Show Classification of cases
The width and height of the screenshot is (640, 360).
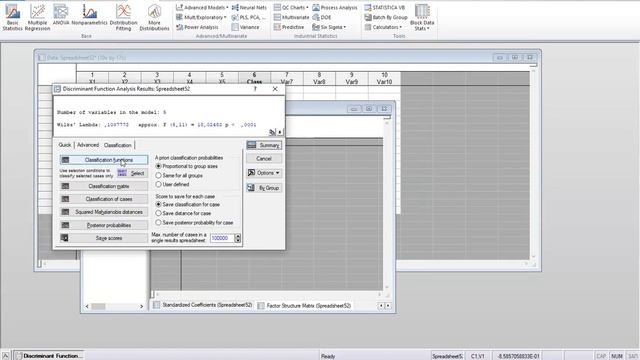[x=104, y=199]
